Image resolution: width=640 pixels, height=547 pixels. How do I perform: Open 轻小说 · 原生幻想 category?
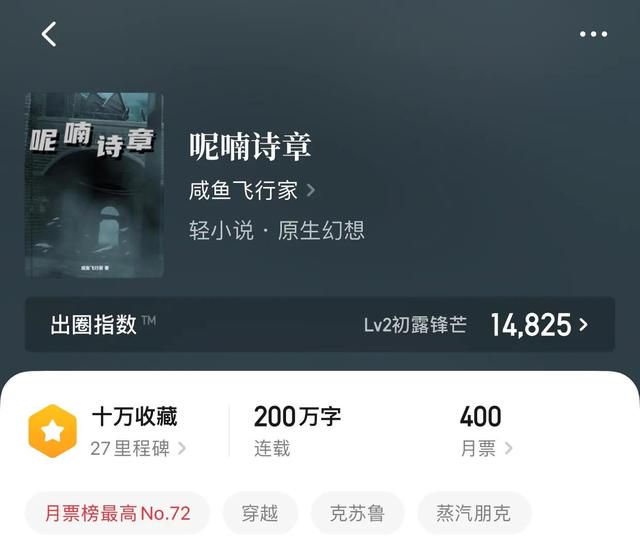pos(277,230)
